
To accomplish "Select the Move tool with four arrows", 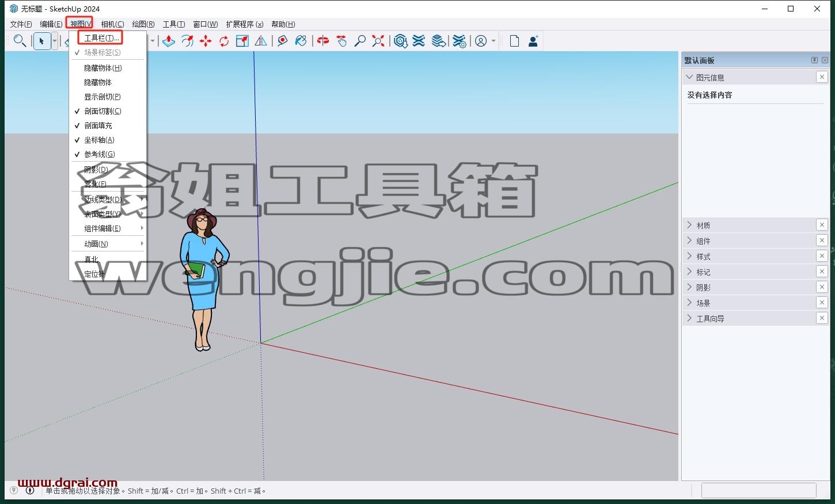I will click(x=206, y=41).
